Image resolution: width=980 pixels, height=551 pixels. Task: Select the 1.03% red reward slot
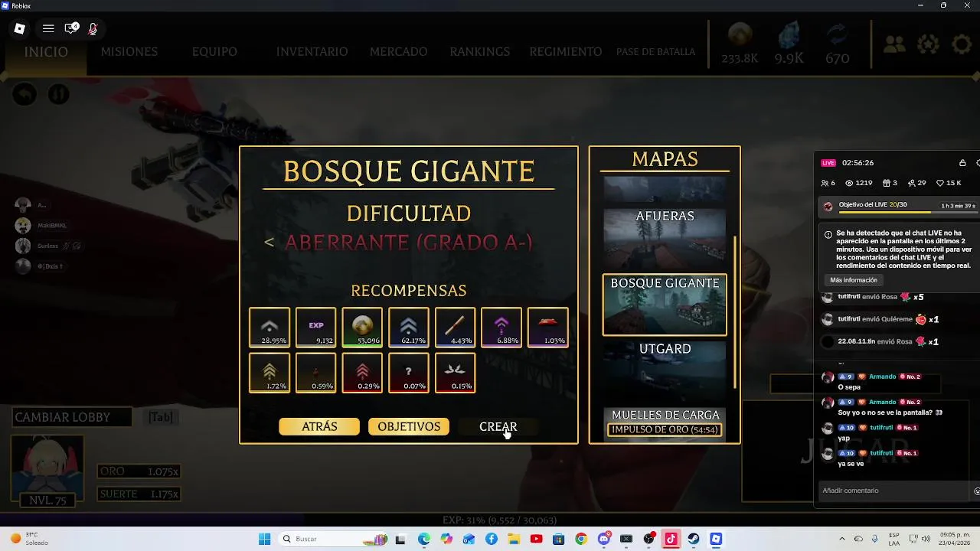[548, 328]
